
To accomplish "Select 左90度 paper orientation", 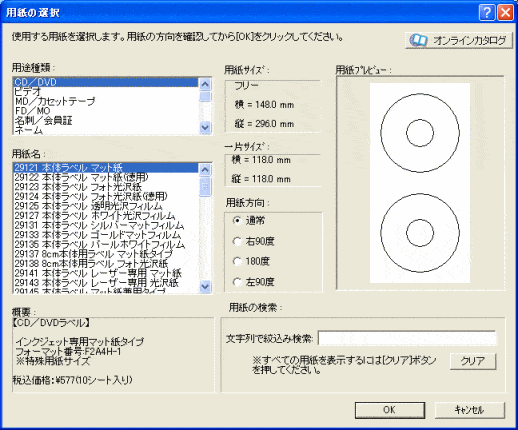I will pos(253,282).
